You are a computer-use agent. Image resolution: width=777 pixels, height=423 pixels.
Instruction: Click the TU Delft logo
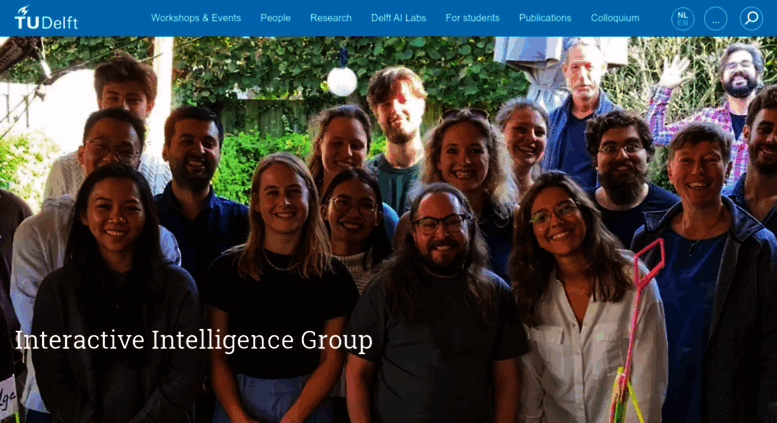click(x=46, y=18)
